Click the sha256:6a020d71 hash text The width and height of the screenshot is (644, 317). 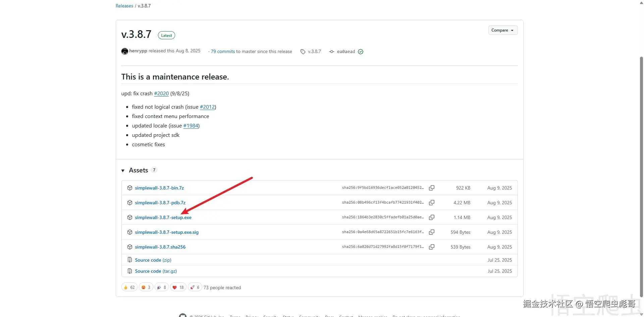click(383, 247)
